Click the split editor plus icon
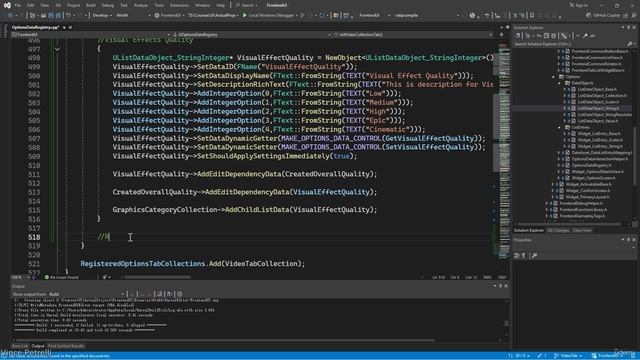The height and width of the screenshot is (360, 640). (x=502, y=35)
